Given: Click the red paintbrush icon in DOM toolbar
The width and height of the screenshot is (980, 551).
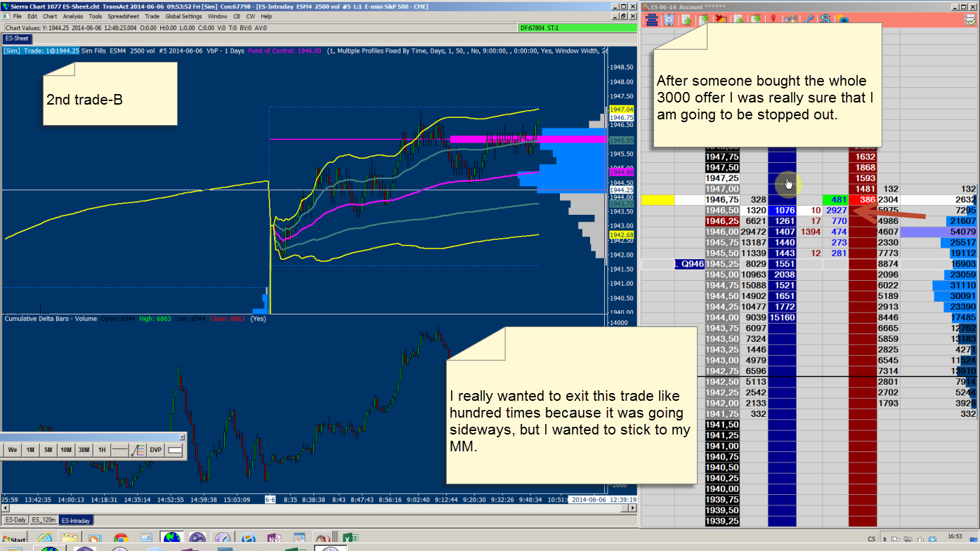Looking at the screenshot, I should pos(721,20).
